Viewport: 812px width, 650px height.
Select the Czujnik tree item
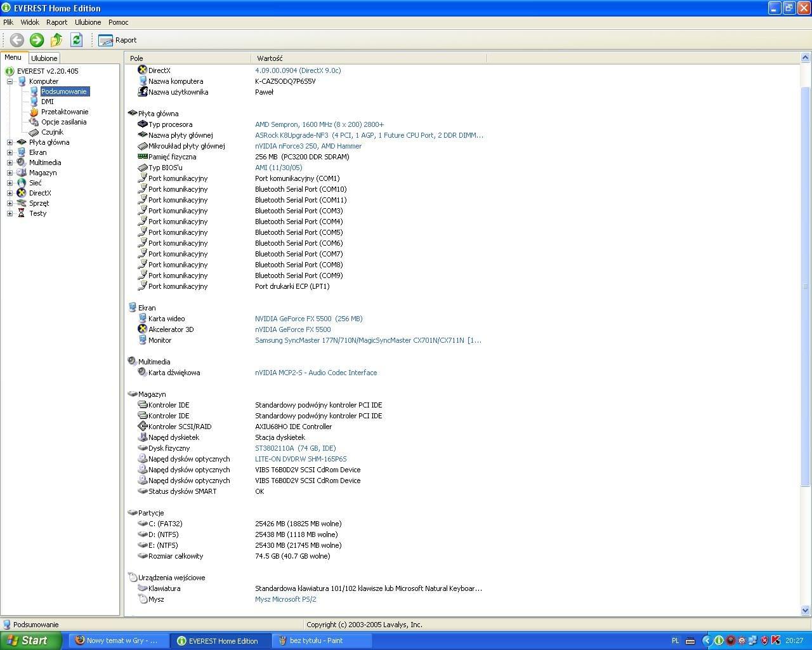(52, 132)
